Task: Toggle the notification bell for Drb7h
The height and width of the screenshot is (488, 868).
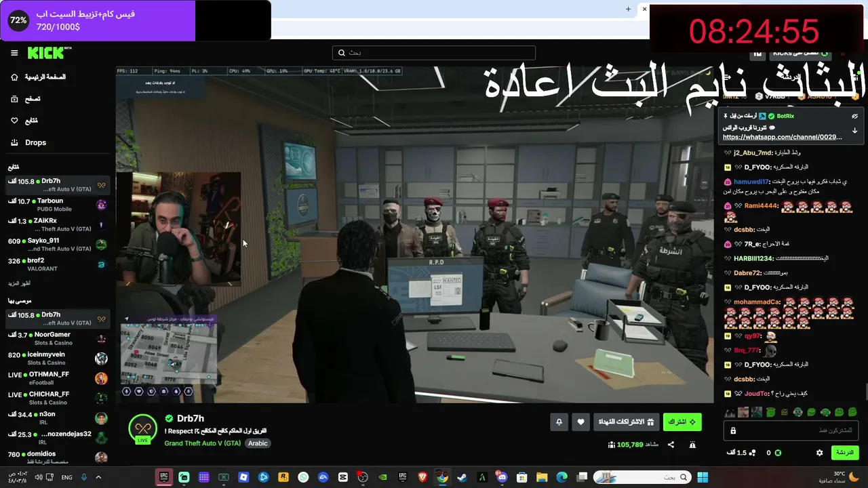Action: 559,422
